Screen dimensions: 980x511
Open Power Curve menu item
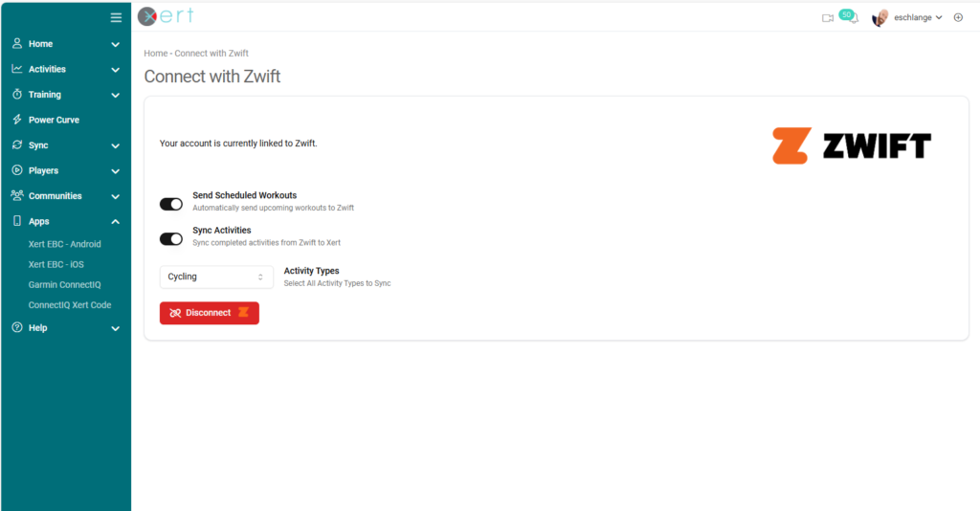click(54, 120)
